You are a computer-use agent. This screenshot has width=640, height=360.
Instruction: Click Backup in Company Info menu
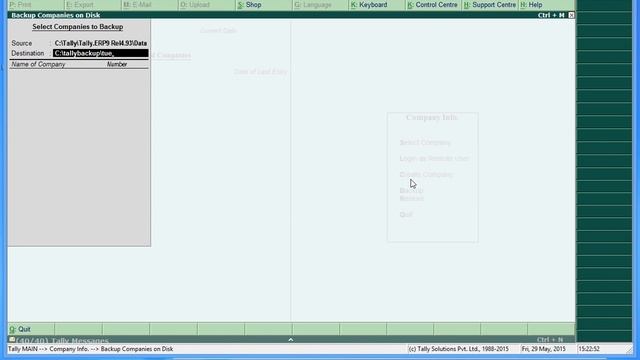point(411,191)
